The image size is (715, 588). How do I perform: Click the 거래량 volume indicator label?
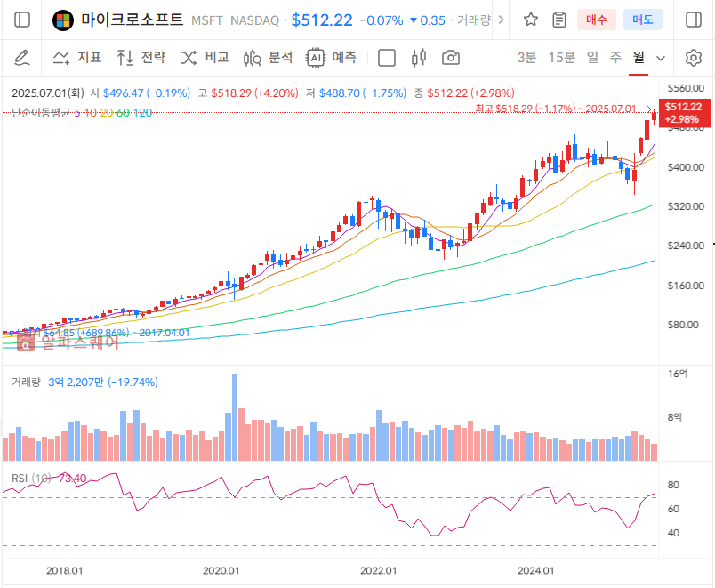point(26,382)
